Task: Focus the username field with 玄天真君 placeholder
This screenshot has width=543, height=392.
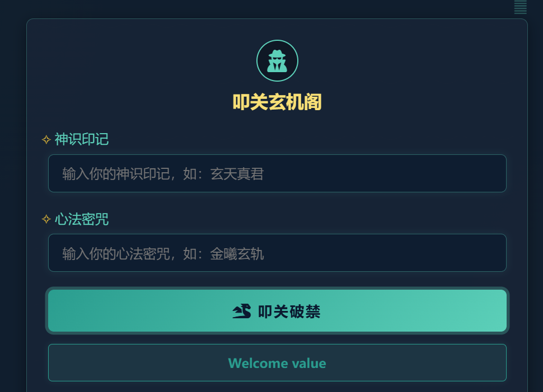Action: click(277, 173)
